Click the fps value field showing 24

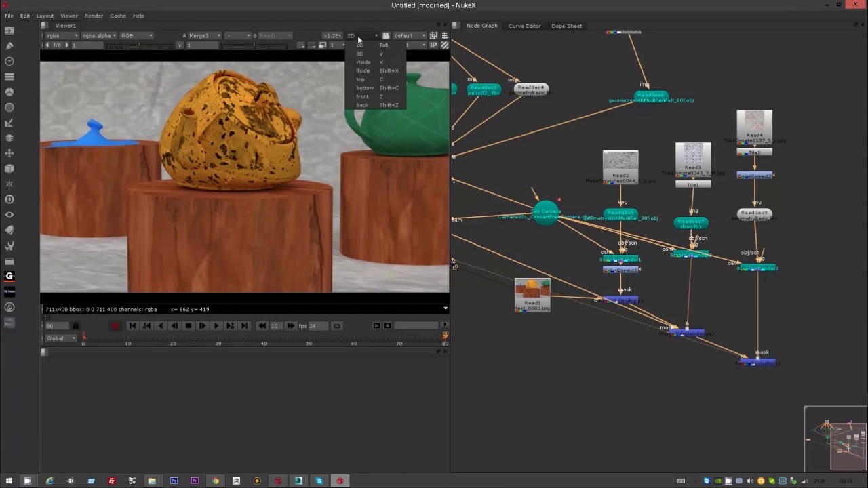click(317, 326)
